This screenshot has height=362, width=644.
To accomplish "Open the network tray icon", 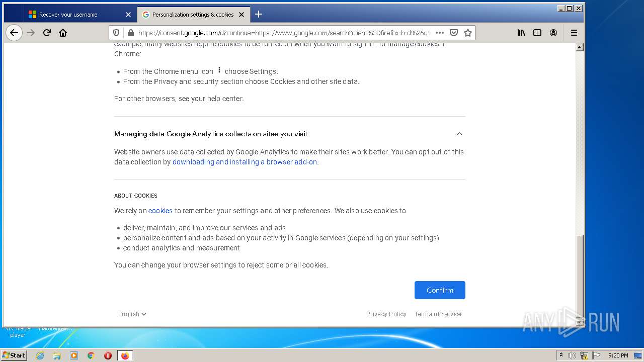I will [x=584, y=355].
